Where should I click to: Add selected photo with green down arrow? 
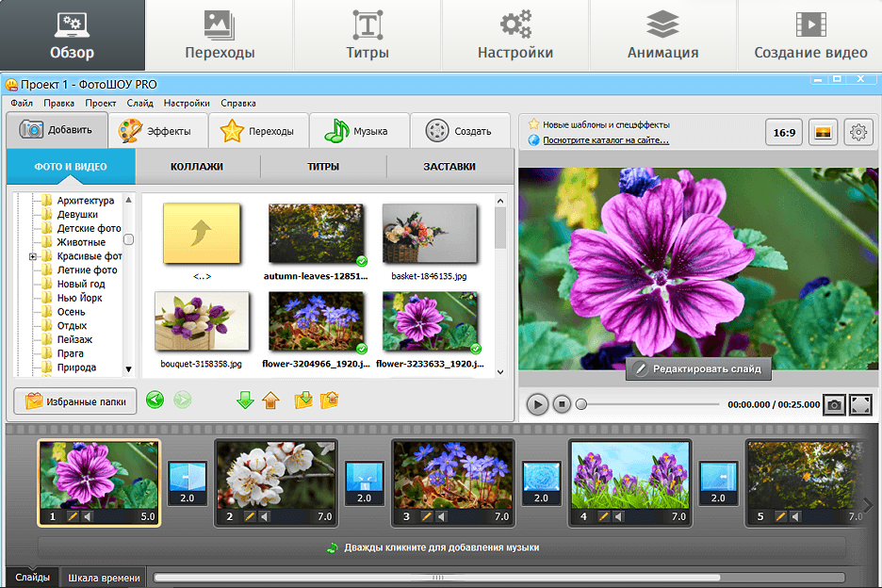click(245, 400)
